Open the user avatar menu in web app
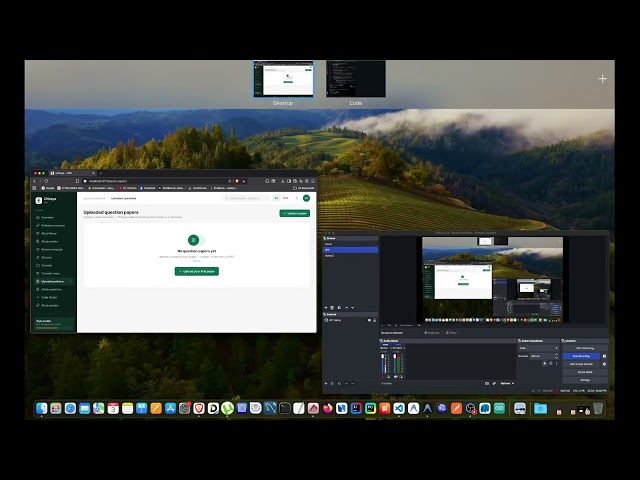 306,198
